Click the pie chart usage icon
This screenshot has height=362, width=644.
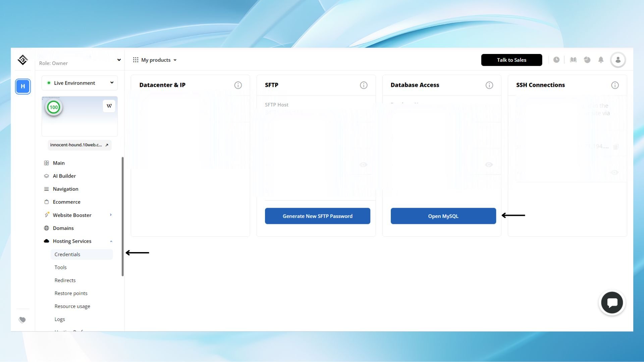[587, 60]
